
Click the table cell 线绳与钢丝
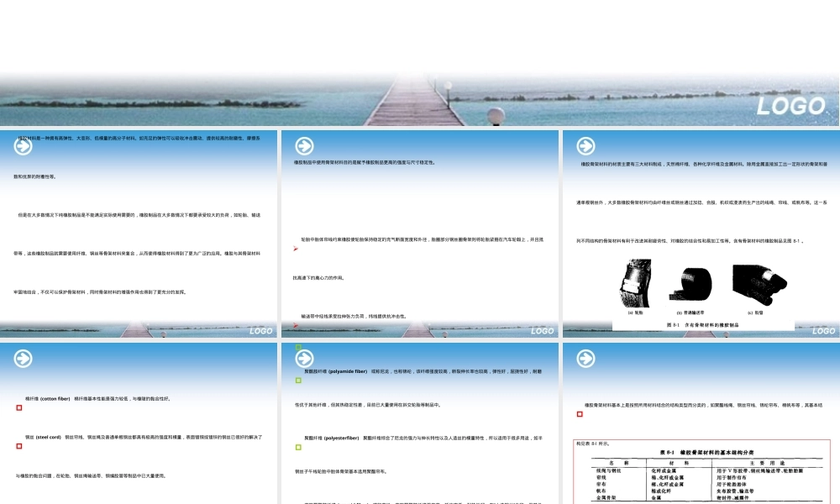pos(608,470)
